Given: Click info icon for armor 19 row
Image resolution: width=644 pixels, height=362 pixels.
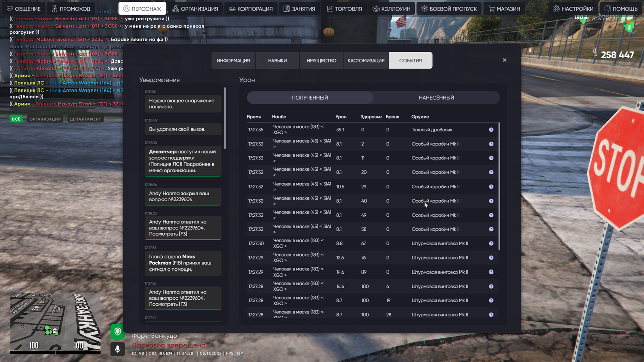Looking at the screenshot, I should click(x=491, y=300).
